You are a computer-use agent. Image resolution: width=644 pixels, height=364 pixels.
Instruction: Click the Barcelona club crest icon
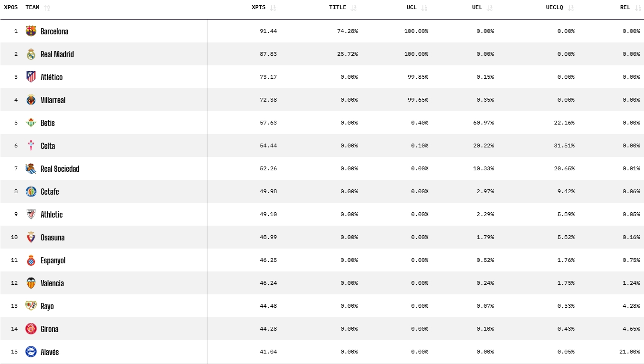point(31,31)
